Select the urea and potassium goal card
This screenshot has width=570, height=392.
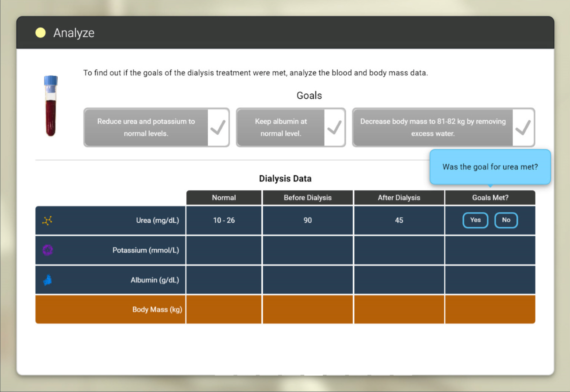[156, 127]
